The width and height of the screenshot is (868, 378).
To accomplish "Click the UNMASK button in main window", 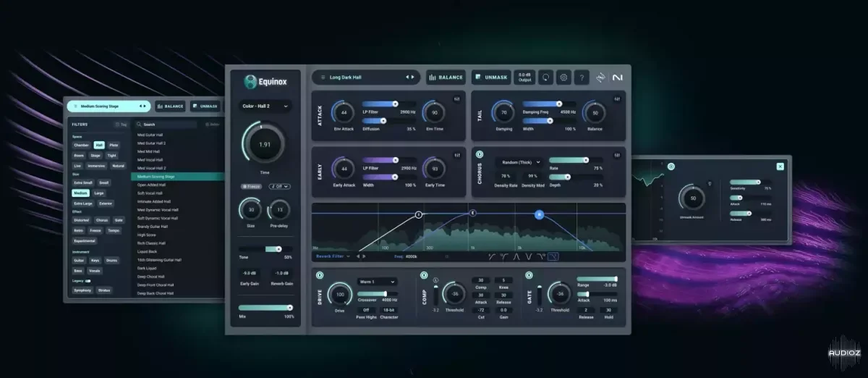I will coord(491,77).
